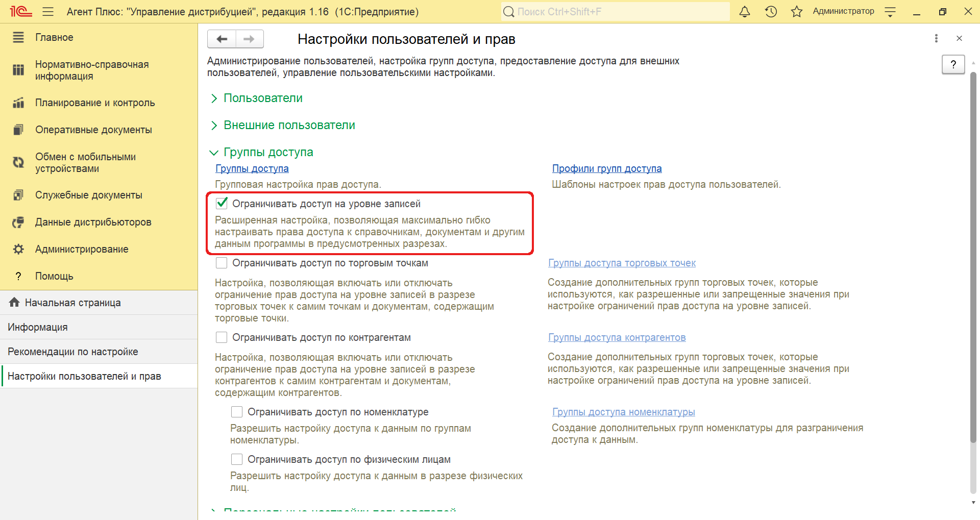This screenshot has width=980, height=520.
Task: Click the Оперативные документы icon
Action: pos(18,130)
